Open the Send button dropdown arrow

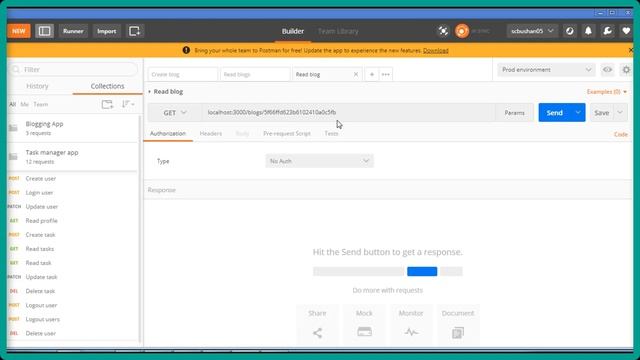(x=578, y=113)
